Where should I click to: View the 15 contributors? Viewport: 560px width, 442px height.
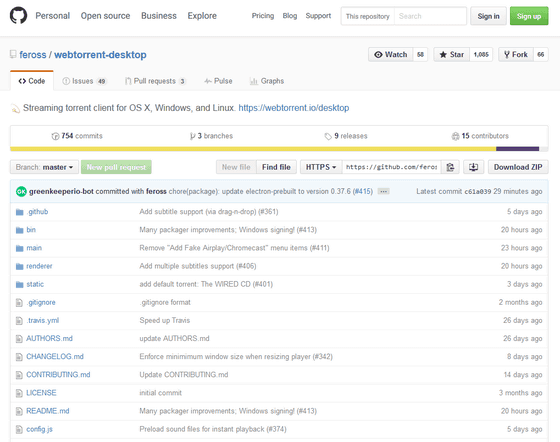[480, 136]
